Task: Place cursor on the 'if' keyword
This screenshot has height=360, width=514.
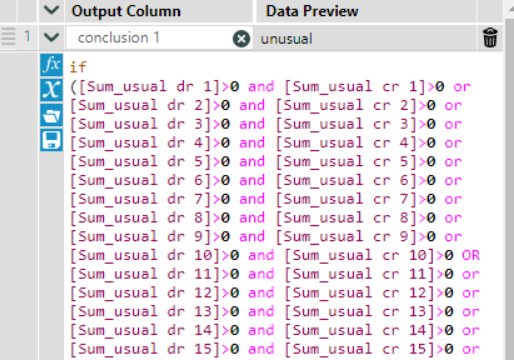Action: pyautogui.click(x=78, y=67)
